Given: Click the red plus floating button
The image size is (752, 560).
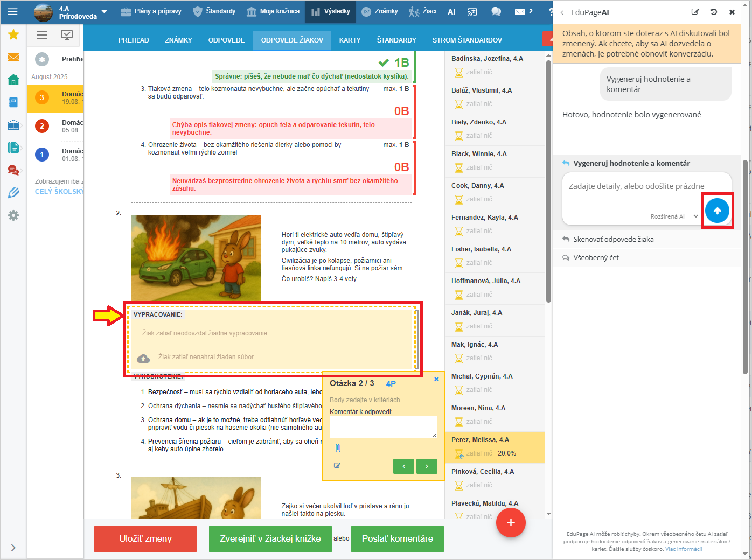Looking at the screenshot, I should click(x=510, y=522).
